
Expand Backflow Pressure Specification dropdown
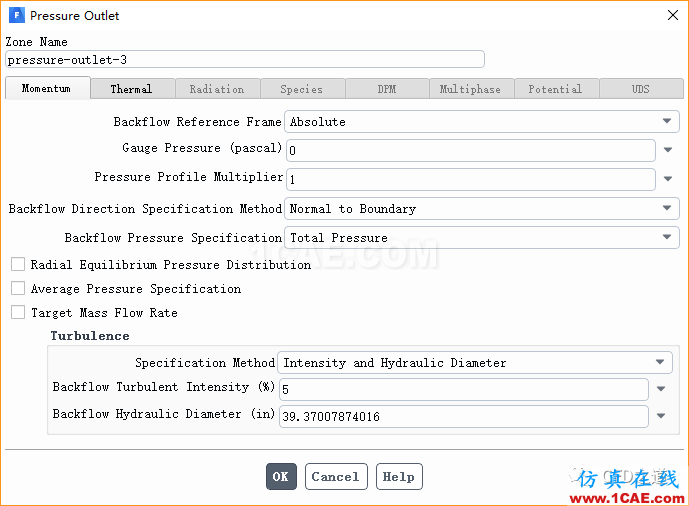(x=482, y=238)
